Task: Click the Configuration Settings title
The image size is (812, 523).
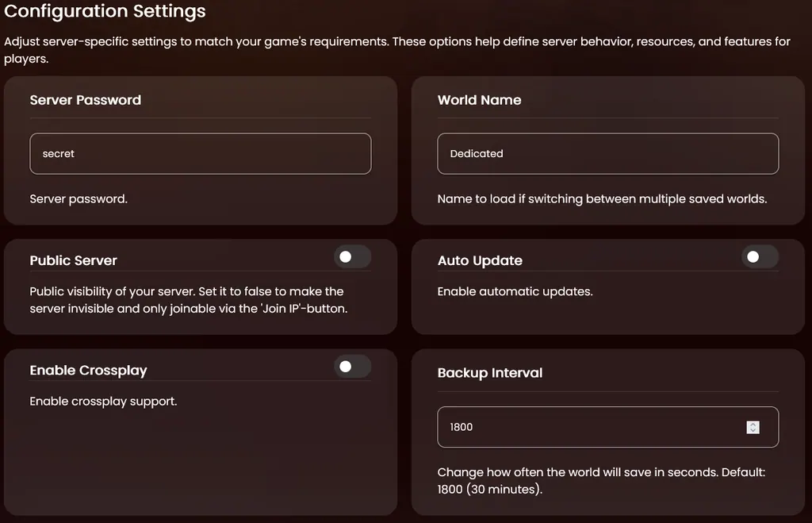Action: coord(105,11)
